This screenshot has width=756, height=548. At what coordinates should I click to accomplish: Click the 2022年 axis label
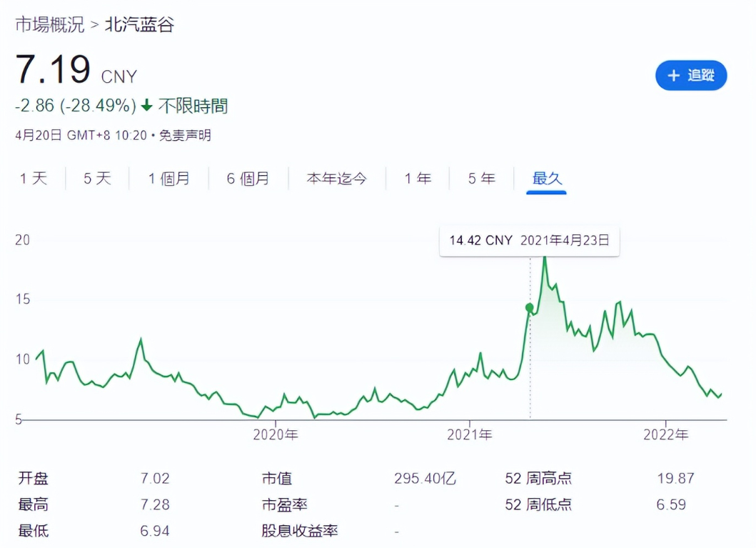(666, 434)
